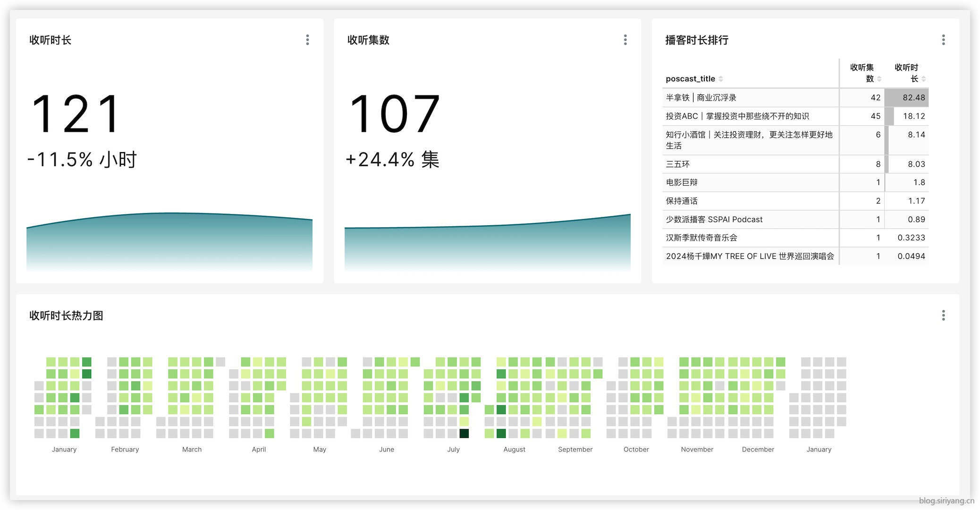Image resolution: width=980 pixels, height=510 pixels.
Task: Click the 三五环 podcast row
Action: [x=677, y=164]
